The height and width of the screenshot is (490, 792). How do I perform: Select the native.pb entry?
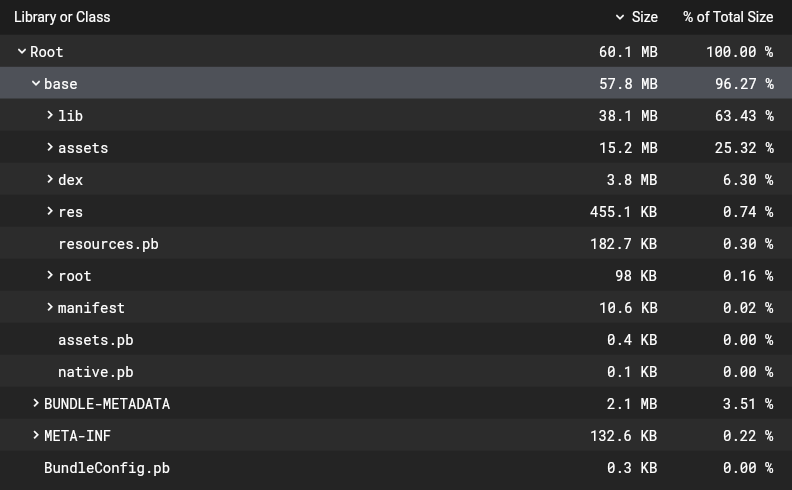[95, 372]
